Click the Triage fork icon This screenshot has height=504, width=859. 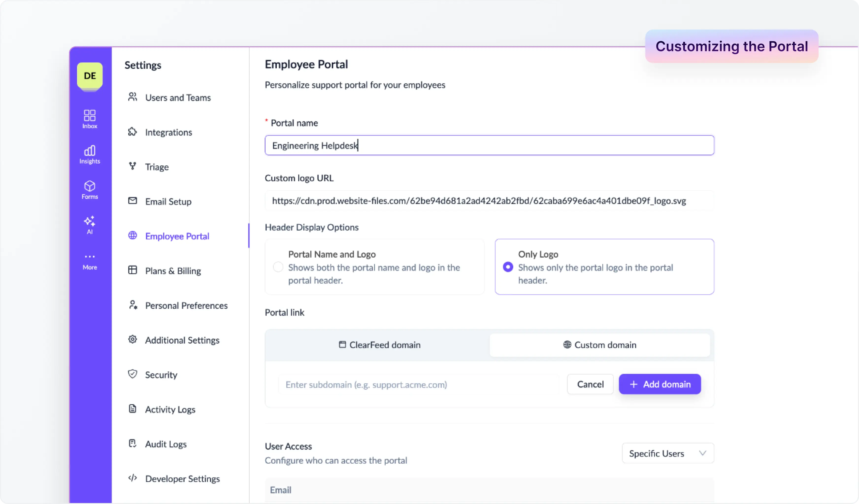pos(132,166)
